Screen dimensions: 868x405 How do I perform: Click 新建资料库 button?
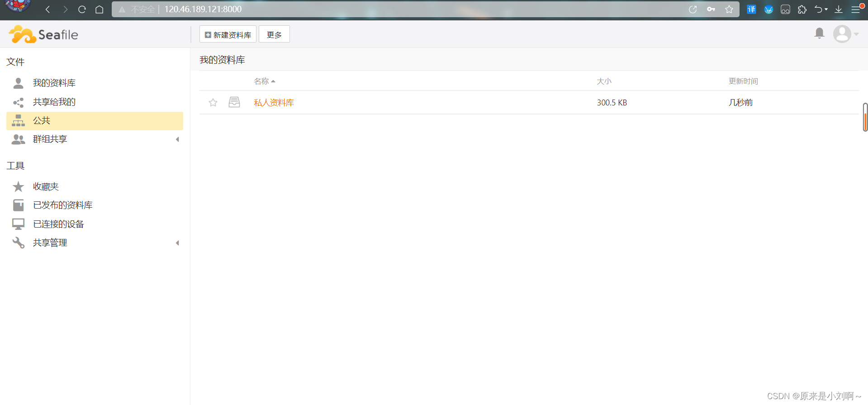pos(228,34)
